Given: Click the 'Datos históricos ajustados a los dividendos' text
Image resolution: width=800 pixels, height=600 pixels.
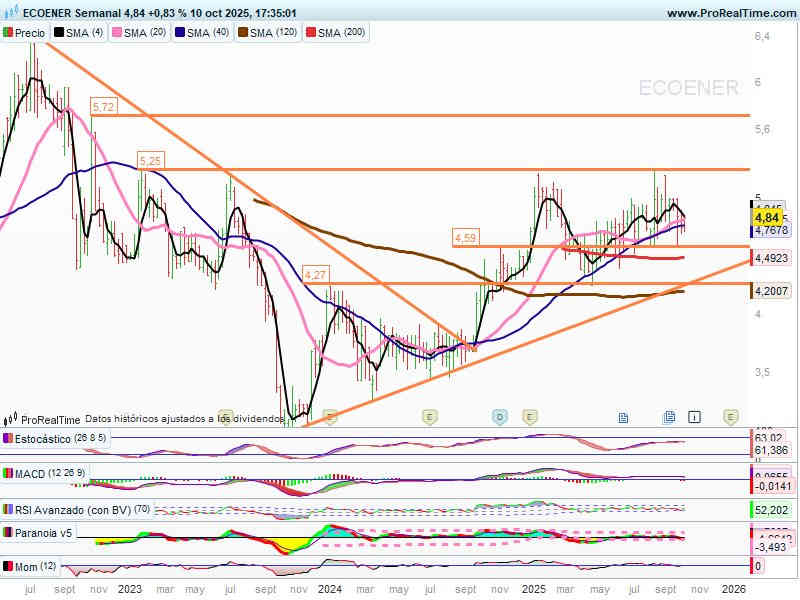Looking at the screenshot, I should point(185,420).
